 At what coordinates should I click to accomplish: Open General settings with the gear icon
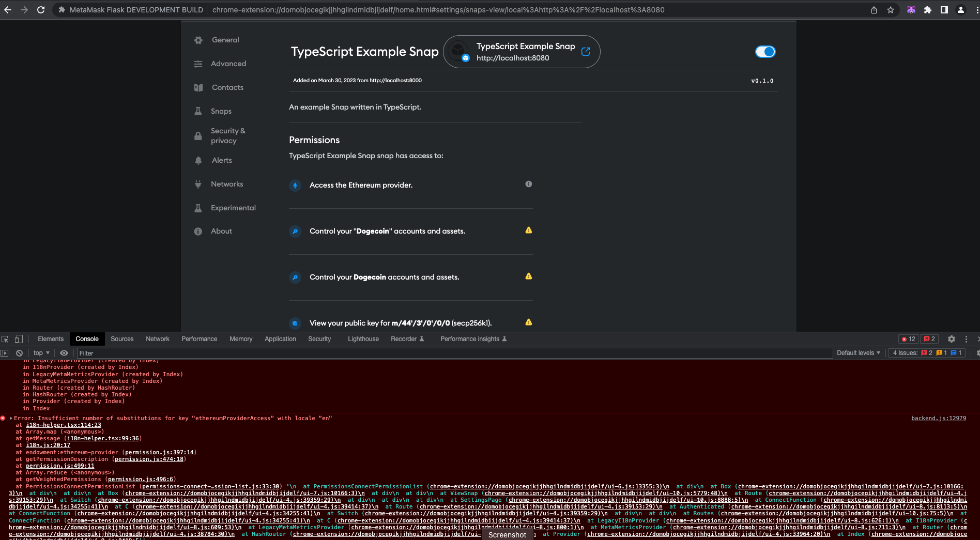click(x=198, y=40)
